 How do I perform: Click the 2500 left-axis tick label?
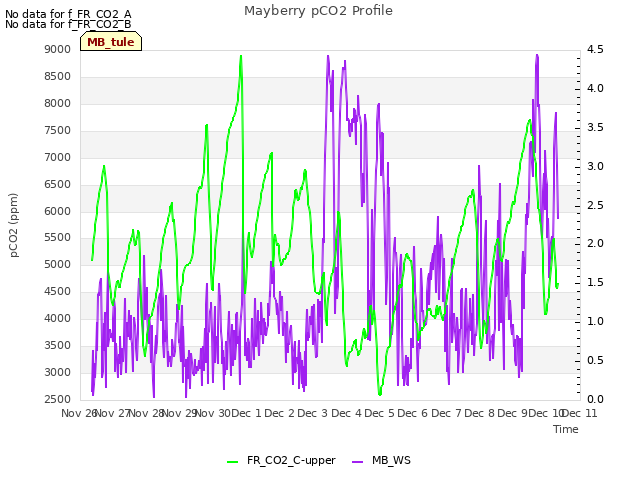click(58, 399)
